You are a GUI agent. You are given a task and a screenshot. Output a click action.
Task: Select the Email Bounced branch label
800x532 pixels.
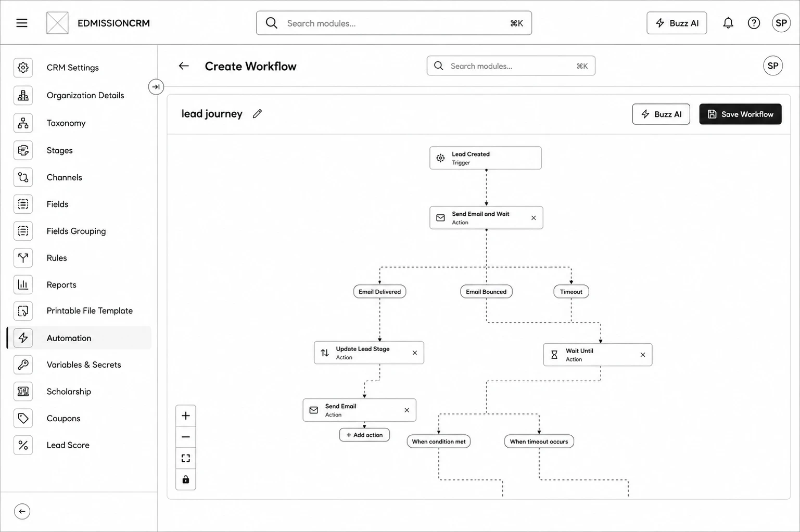tap(486, 292)
